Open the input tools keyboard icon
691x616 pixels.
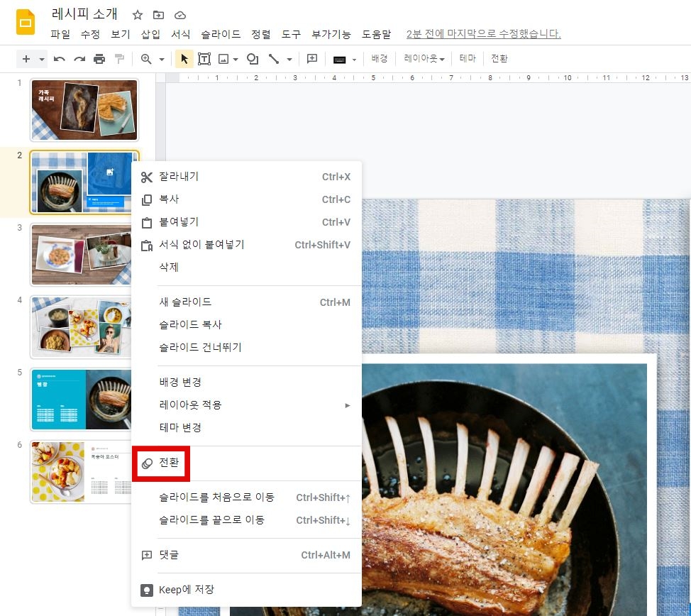tap(339, 60)
